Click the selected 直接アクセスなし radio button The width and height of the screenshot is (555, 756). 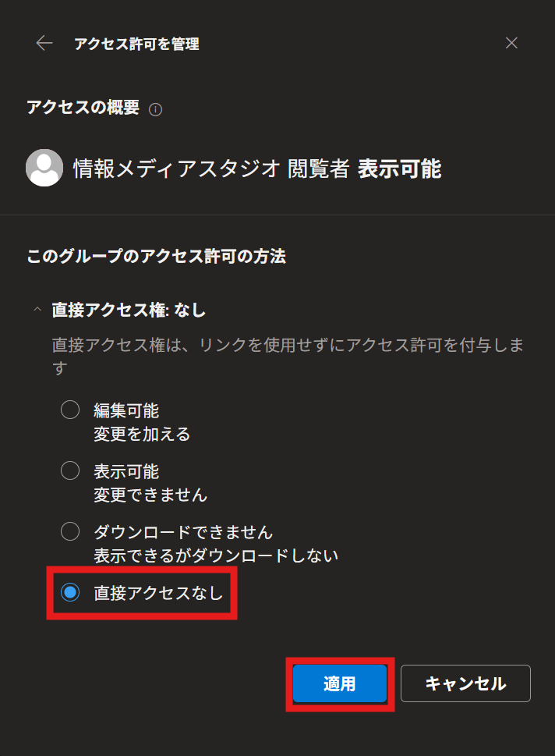pyautogui.click(x=70, y=593)
